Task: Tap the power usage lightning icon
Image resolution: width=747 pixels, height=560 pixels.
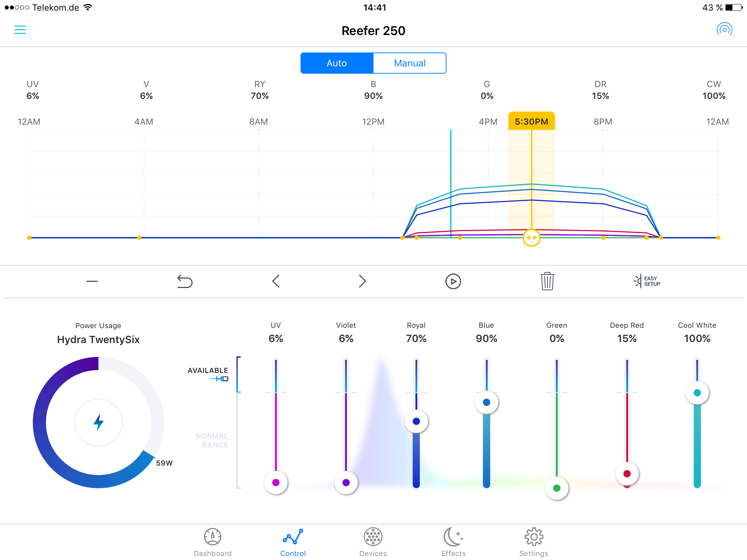Action: click(x=98, y=423)
